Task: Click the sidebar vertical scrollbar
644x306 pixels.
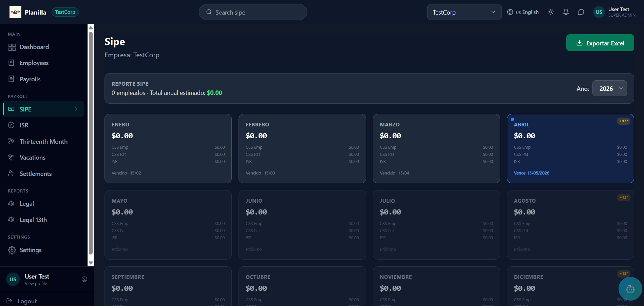Action: pyautogui.click(x=91, y=142)
